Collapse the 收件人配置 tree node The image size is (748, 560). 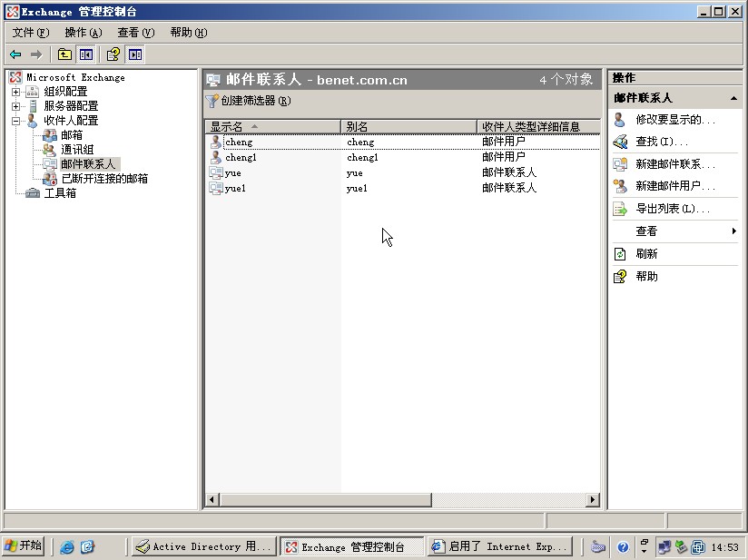(x=15, y=121)
